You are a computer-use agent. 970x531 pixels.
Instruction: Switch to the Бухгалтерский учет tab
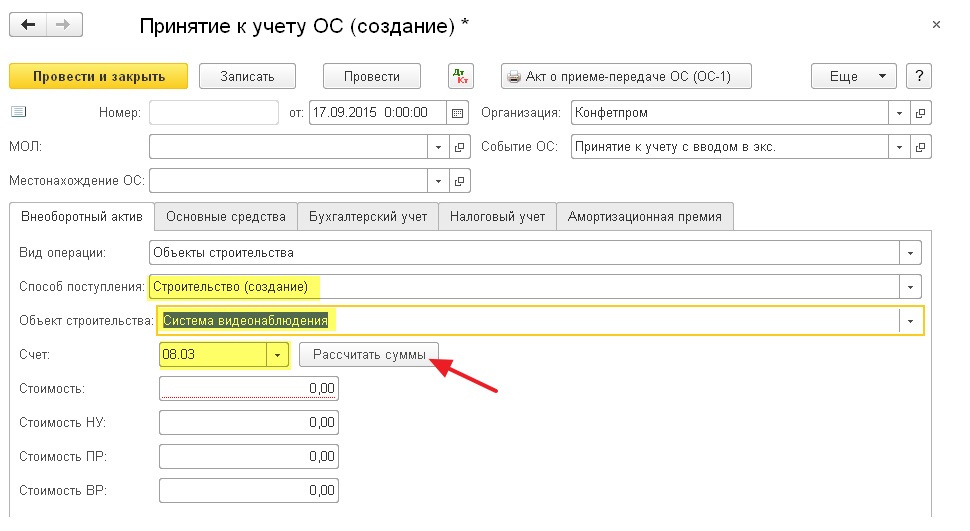368,217
